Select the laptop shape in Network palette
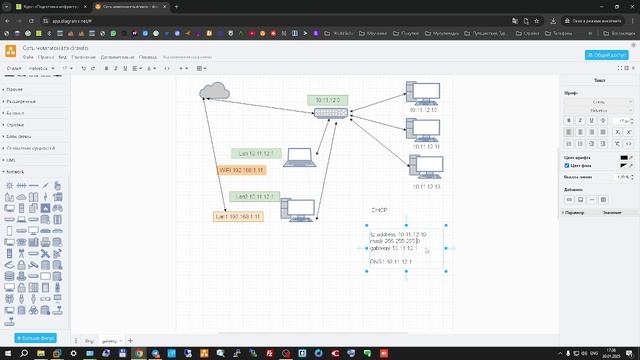Screen dimensions: 640x360 tap(21, 220)
